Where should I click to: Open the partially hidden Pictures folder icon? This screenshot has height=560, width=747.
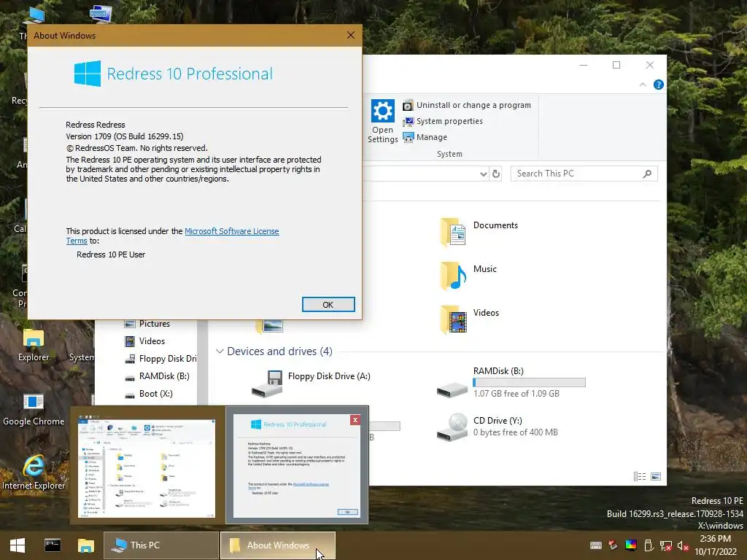point(270,326)
